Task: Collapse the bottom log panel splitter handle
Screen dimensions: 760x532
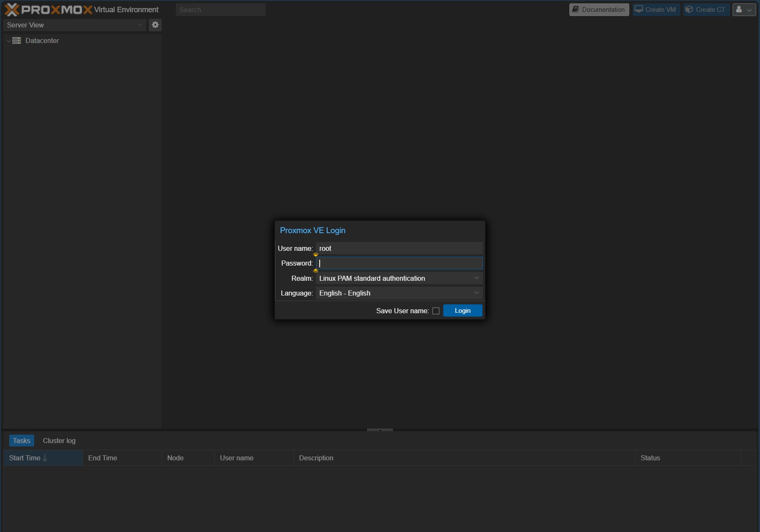Action: coord(380,430)
